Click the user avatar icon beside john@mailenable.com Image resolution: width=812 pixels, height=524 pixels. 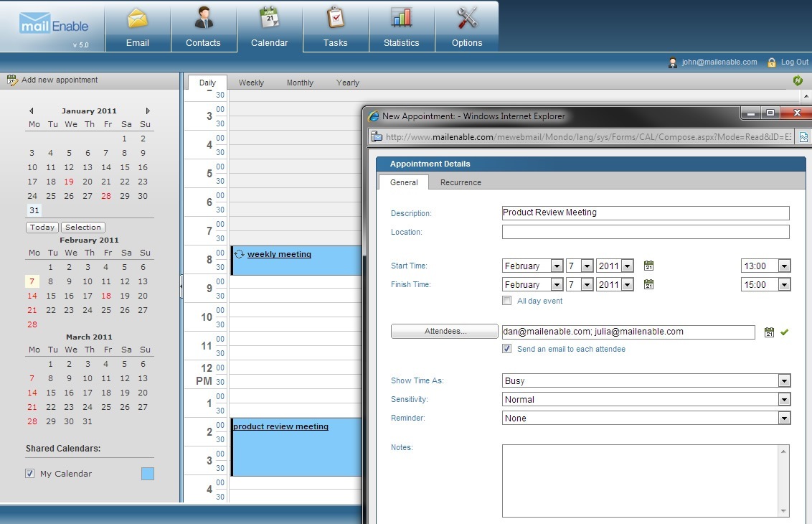point(673,62)
